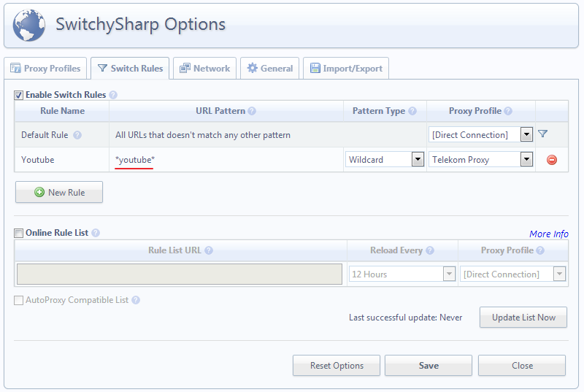Open the Network tab
This screenshot has width=584, height=392.
click(x=204, y=69)
